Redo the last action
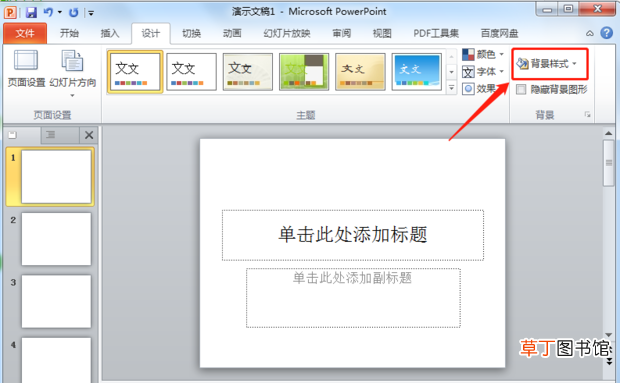The image size is (620, 383). (74, 13)
